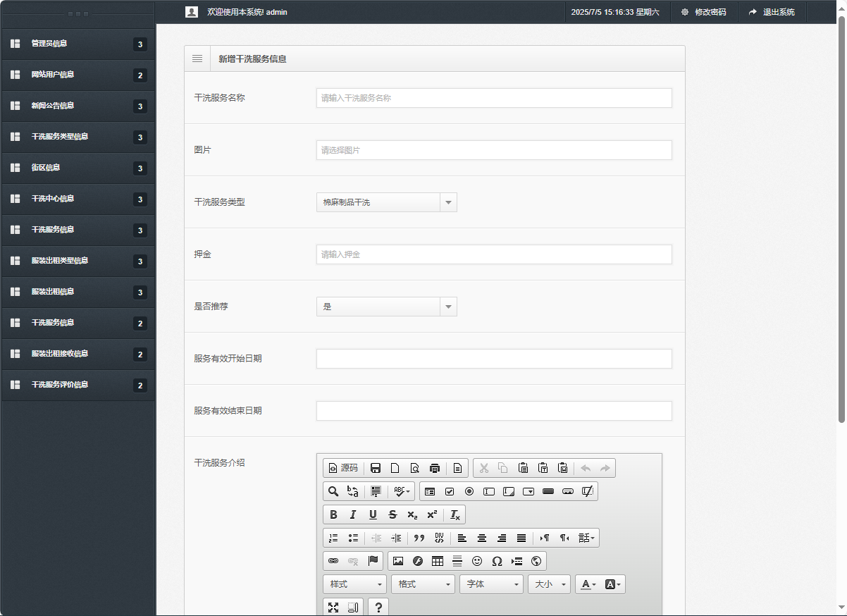Click the print icon in the editor toolbar
Viewport: 847px width, 616px height.
coord(435,468)
